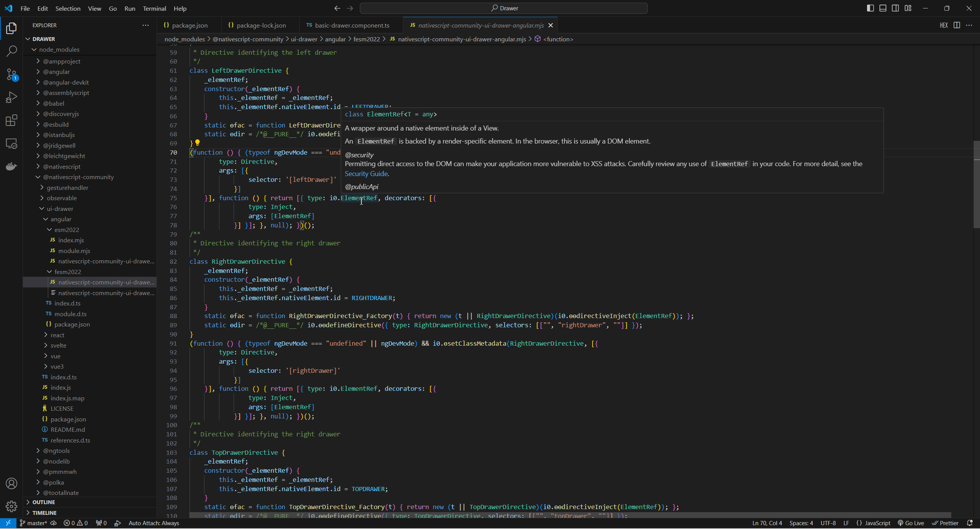The width and height of the screenshot is (980, 529).
Task: Open Remote Explorer view
Action: [x=11, y=144]
